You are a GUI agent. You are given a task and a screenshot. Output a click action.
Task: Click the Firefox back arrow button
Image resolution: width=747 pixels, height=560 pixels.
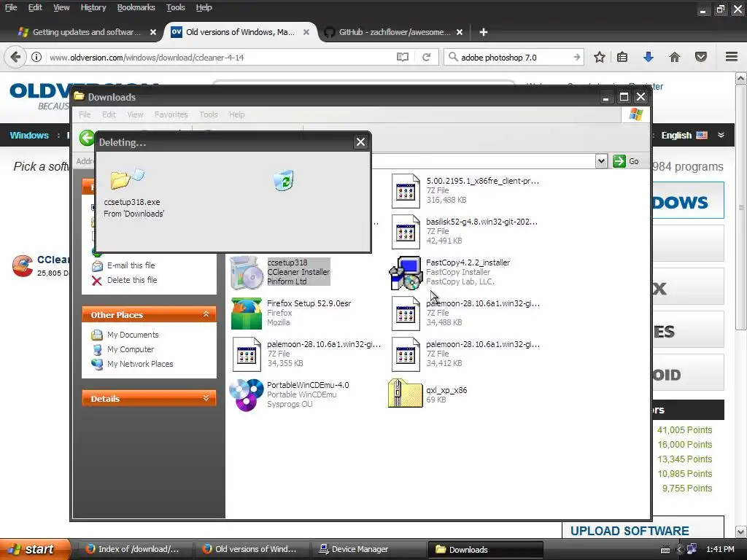(15, 57)
